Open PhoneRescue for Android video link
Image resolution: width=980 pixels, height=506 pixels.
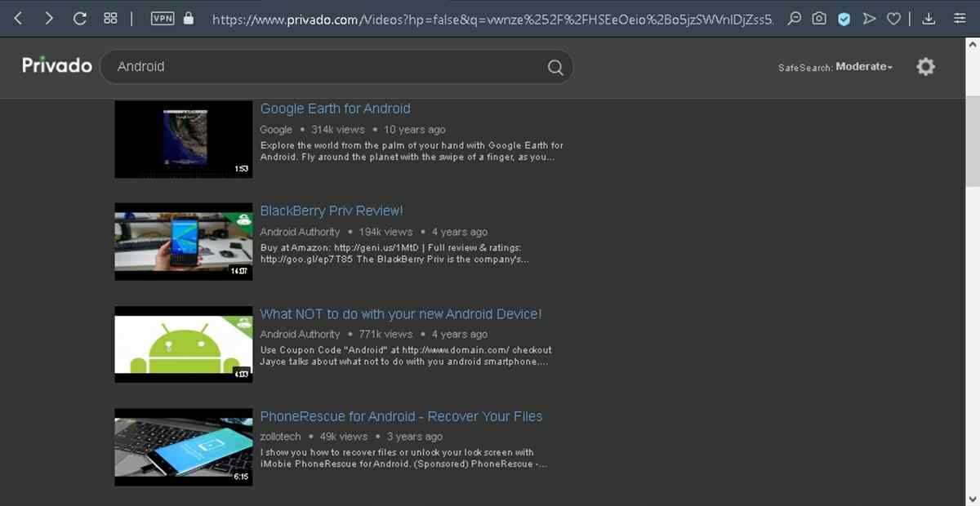(x=401, y=416)
